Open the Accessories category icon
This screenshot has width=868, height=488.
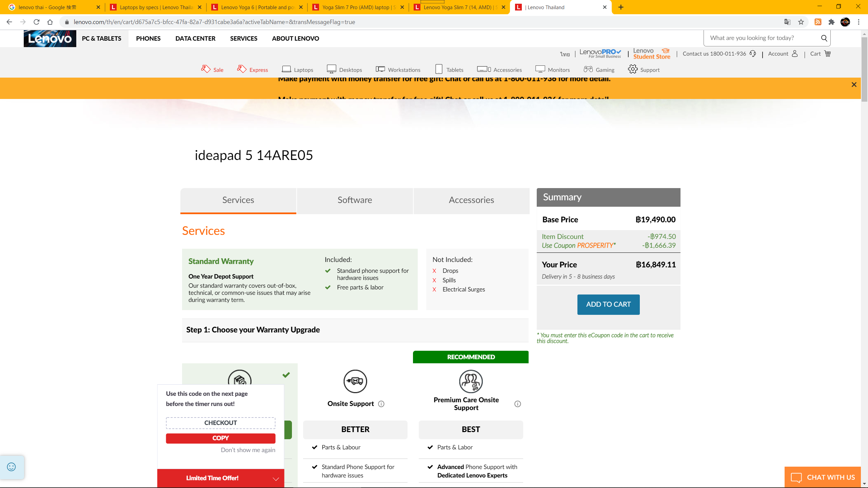point(484,69)
